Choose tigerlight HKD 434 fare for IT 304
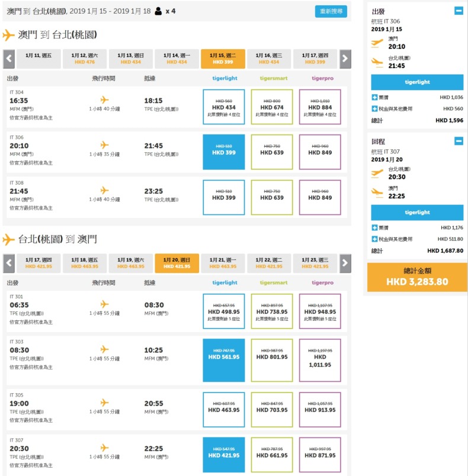The height and width of the screenshot is (476, 468). (223, 107)
